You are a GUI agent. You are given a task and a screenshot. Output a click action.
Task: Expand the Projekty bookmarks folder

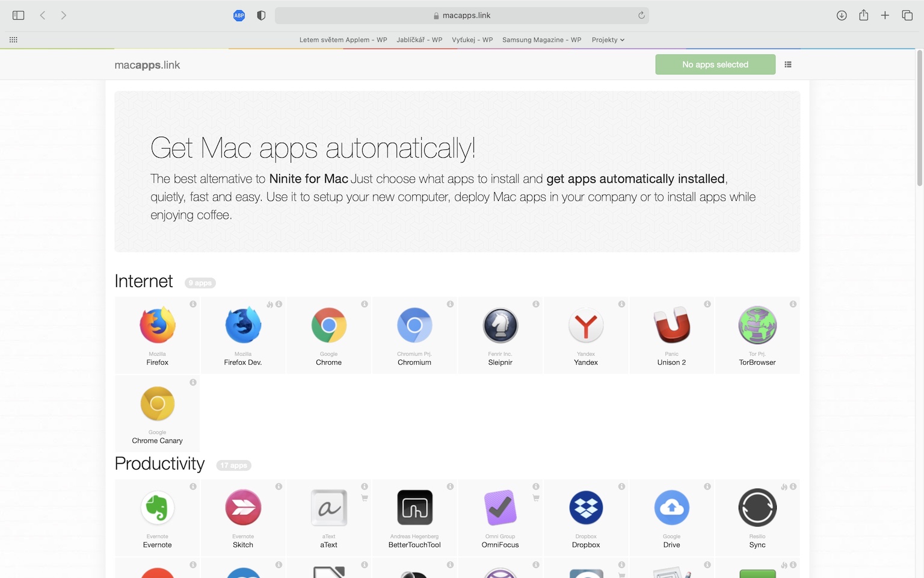tap(608, 40)
